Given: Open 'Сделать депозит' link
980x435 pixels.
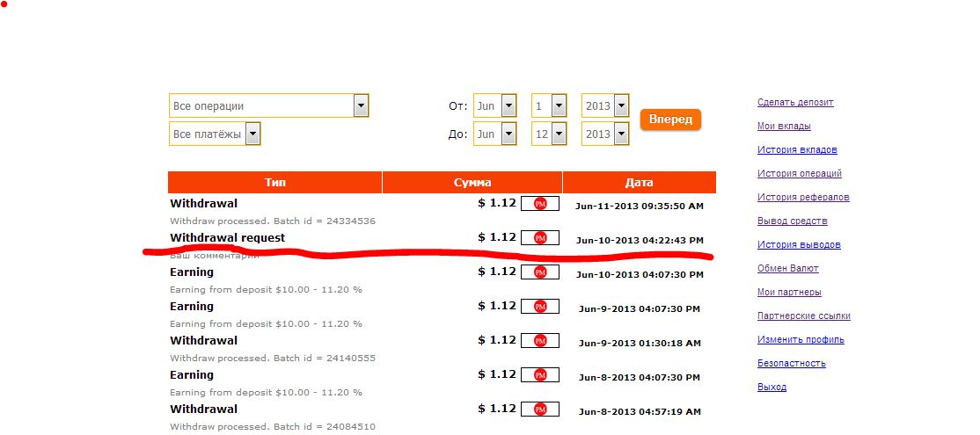Looking at the screenshot, I should [795, 103].
